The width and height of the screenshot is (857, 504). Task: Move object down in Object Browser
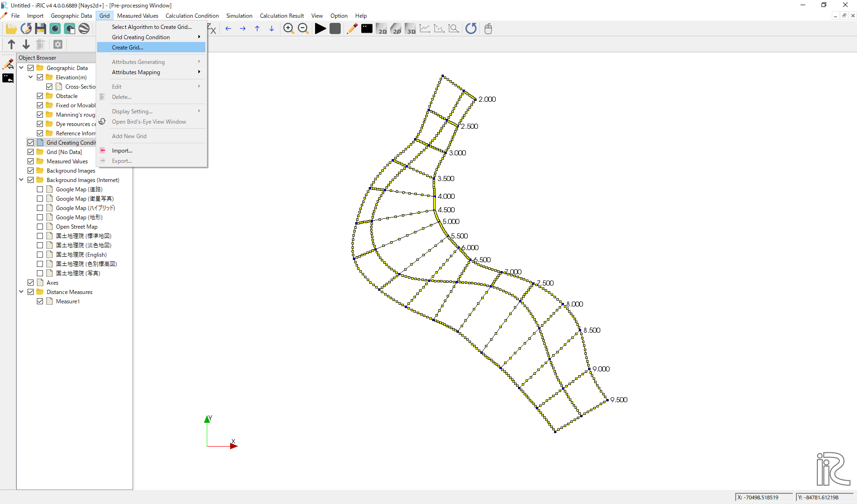26,44
